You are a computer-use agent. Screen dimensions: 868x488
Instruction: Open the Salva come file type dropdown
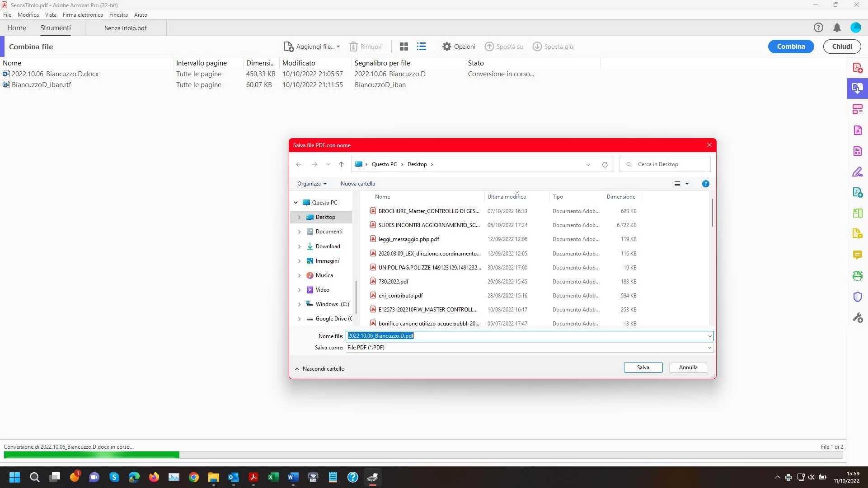coord(709,348)
